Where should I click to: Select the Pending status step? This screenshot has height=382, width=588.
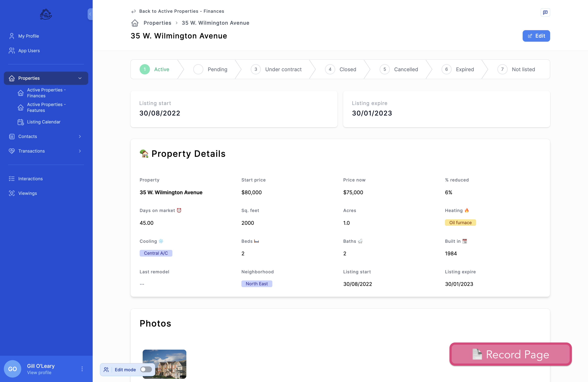click(210, 69)
